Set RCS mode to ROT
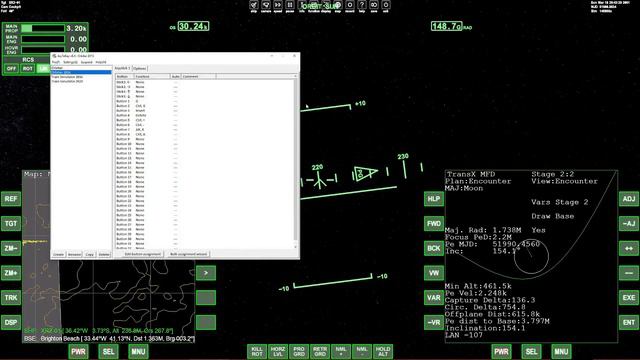Screen dimensions: 640x360 pos(28,69)
